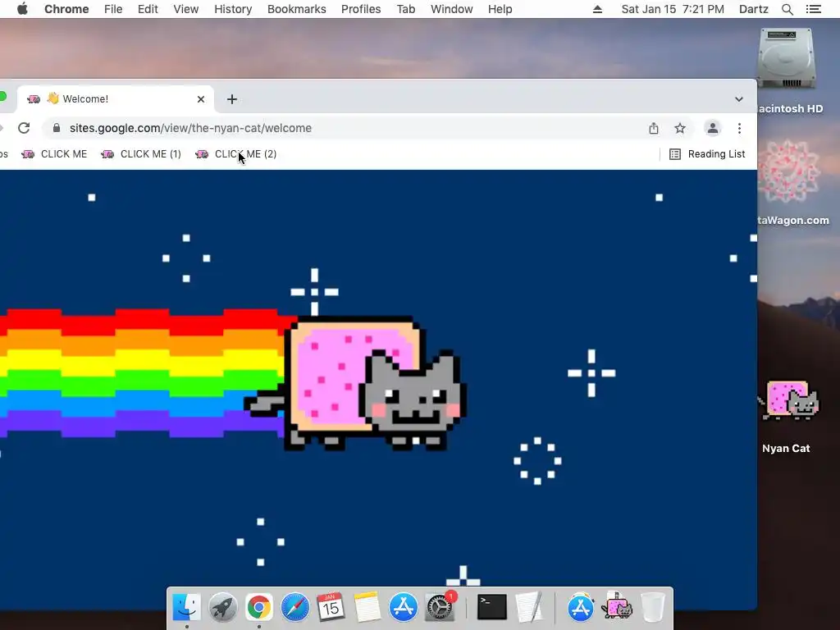The height and width of the screenshot is (630, 840).
Task: Open Terminal from the Dock
Action: (492, 608)
